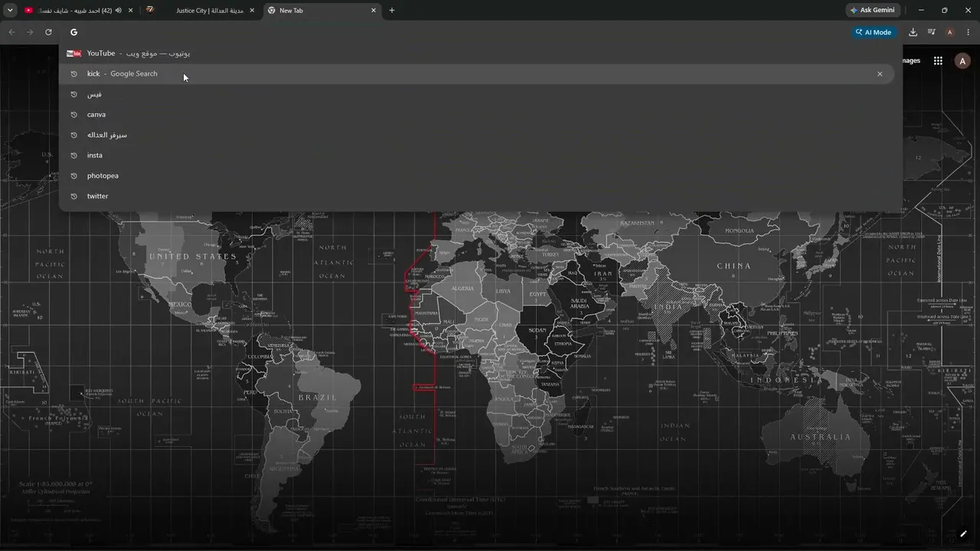Switch to the Justice City tab
The width and height of the screenshot is (980, 551).
pyautogui.click(x=199, y=11)
